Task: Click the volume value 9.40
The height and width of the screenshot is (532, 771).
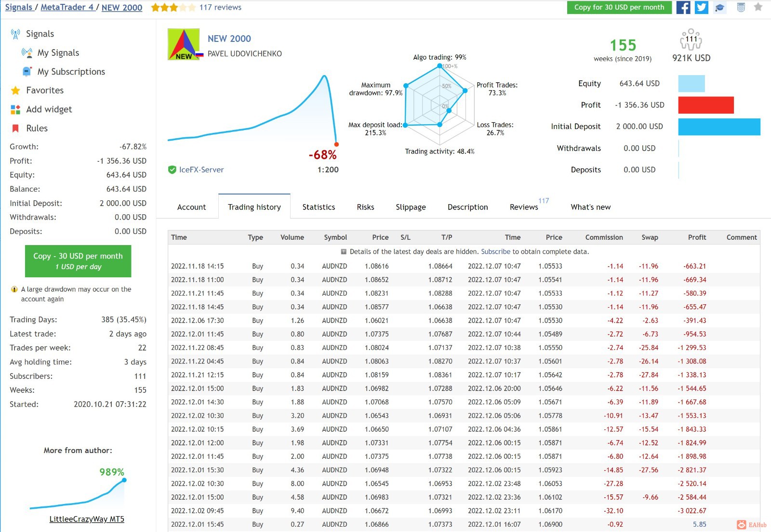Action: click(x=297, y=511)
